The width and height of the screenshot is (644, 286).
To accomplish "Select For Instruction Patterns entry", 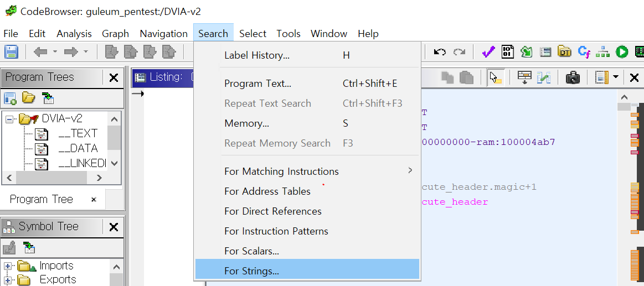I will [307, 231].
